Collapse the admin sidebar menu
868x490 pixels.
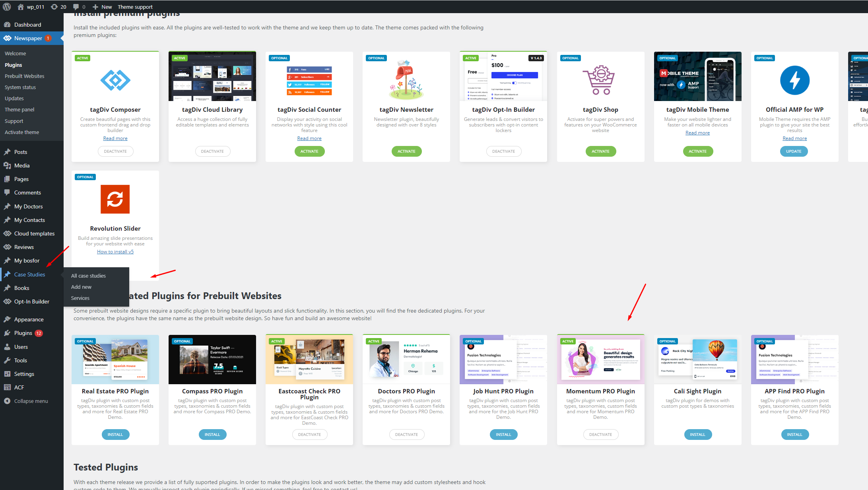point(26,401)
